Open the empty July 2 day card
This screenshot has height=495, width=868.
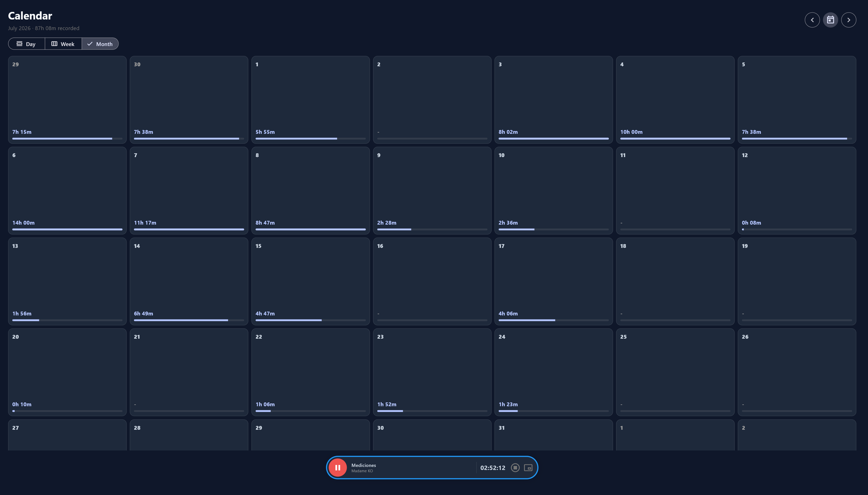click(x=432, y=100)
